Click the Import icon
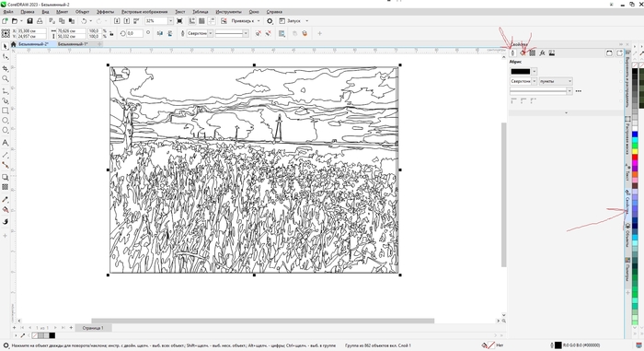The image size is (644, 351). [117, 20]
